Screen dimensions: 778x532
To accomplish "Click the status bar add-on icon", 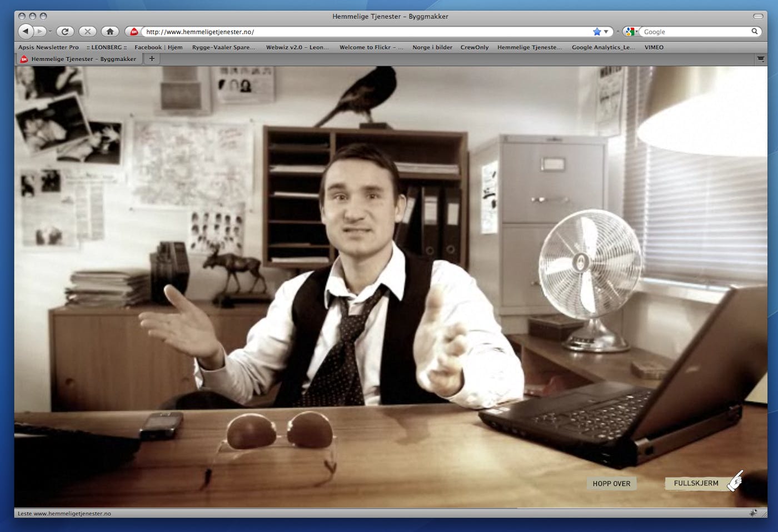I will click(753, 513).
